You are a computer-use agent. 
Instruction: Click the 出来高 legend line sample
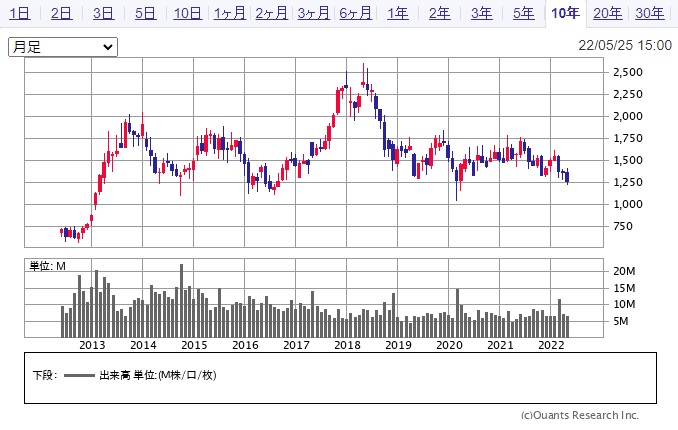(x=79, y=375)
